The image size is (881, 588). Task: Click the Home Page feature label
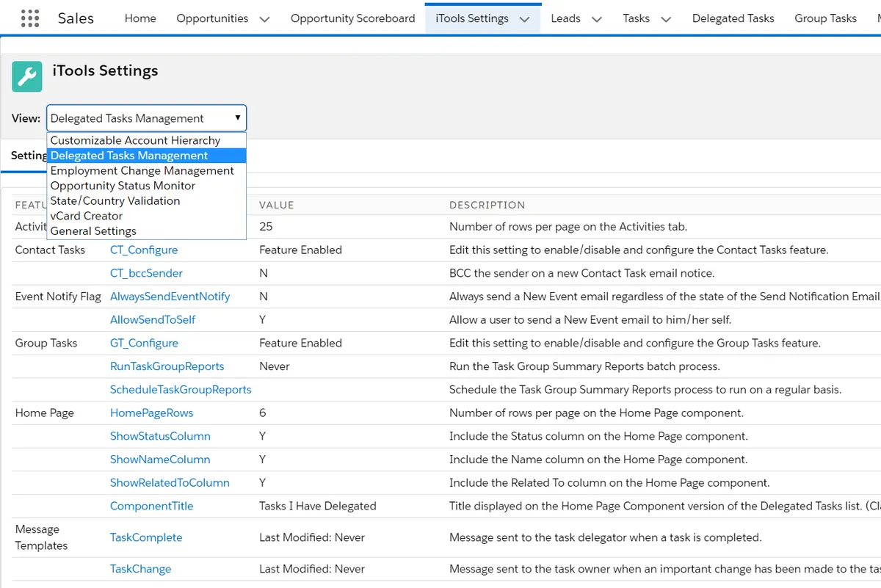point(44,413)
